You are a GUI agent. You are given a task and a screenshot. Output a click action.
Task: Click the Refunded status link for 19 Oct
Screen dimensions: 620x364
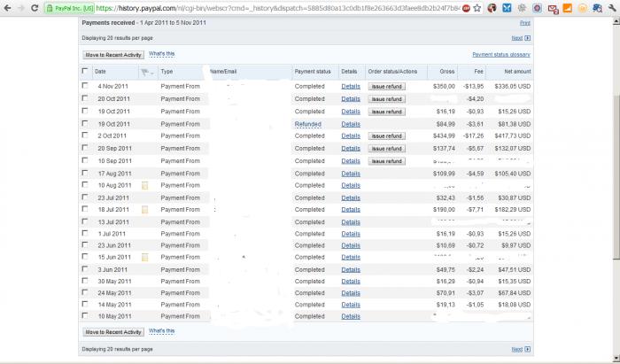point(307,124)
